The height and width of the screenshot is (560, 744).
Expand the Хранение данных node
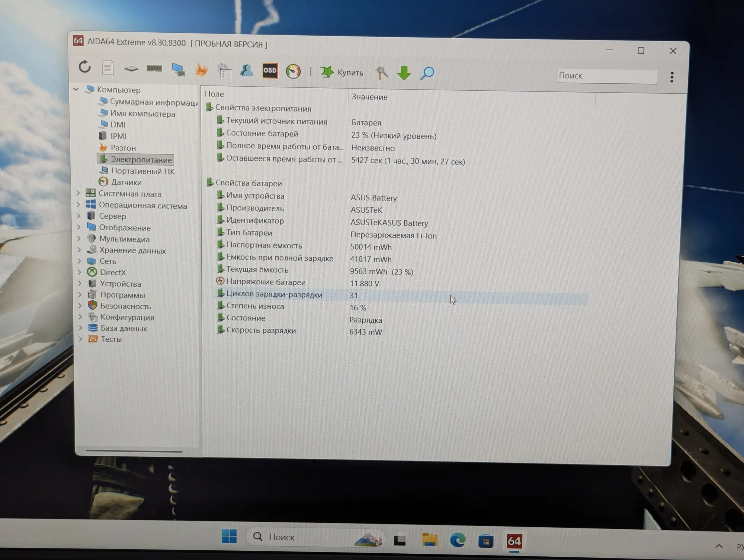pyautogui.click(x=79, y=250)
